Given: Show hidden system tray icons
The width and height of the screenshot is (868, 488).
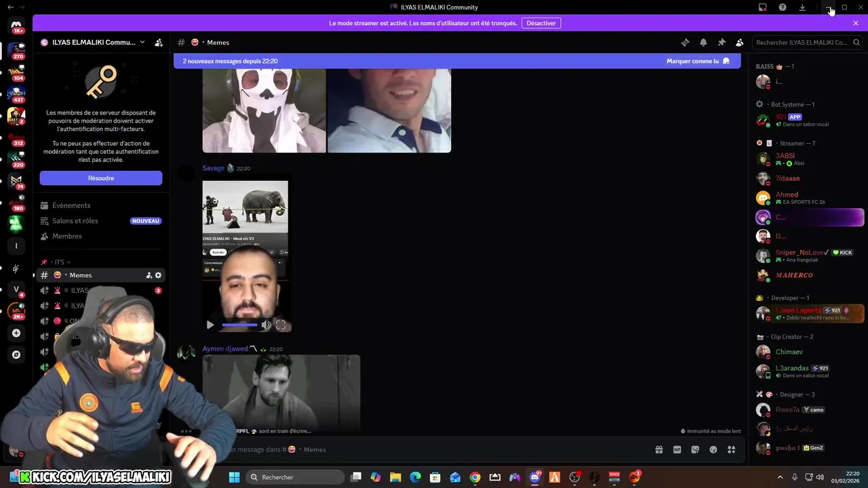Looking at the screenshot, I should coord(780,477).
